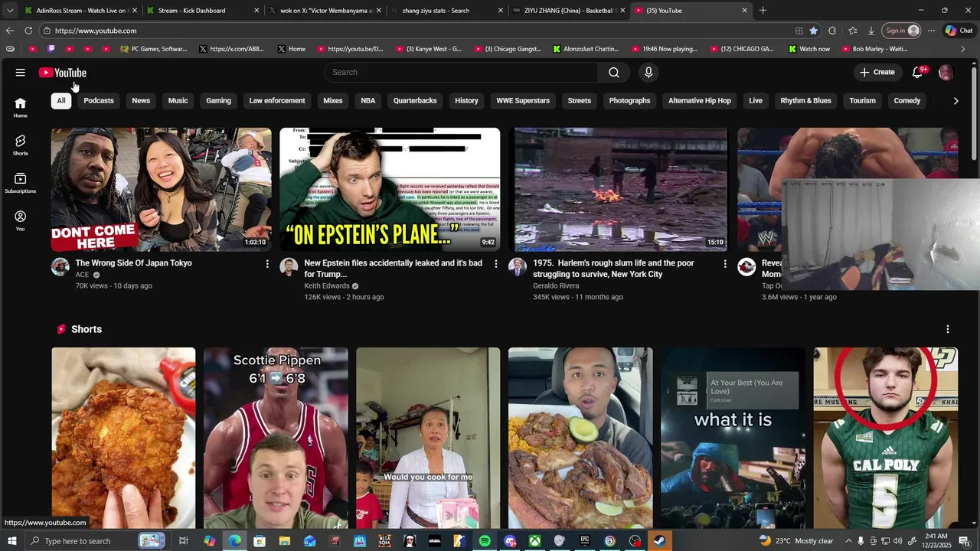Open AlonzoJust Chatting bookmark
Image resolution: width=980 pixels, height=551 pixels.
coord(586,49)
